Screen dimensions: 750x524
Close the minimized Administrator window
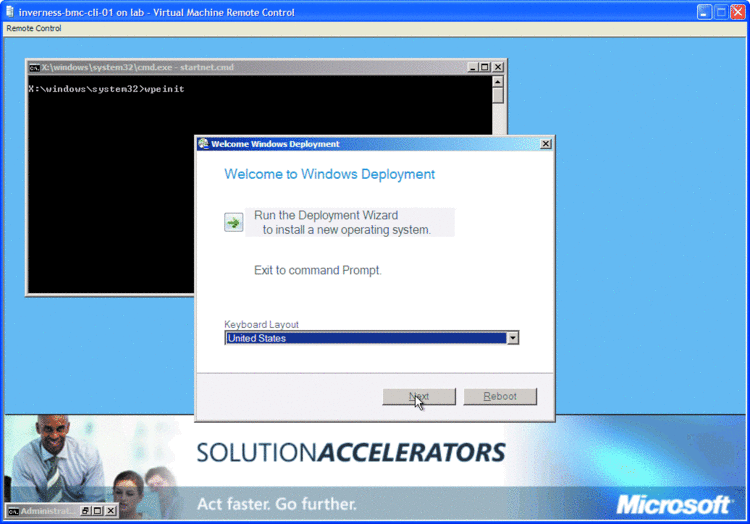pyautogui.click(x=110, y=511)
